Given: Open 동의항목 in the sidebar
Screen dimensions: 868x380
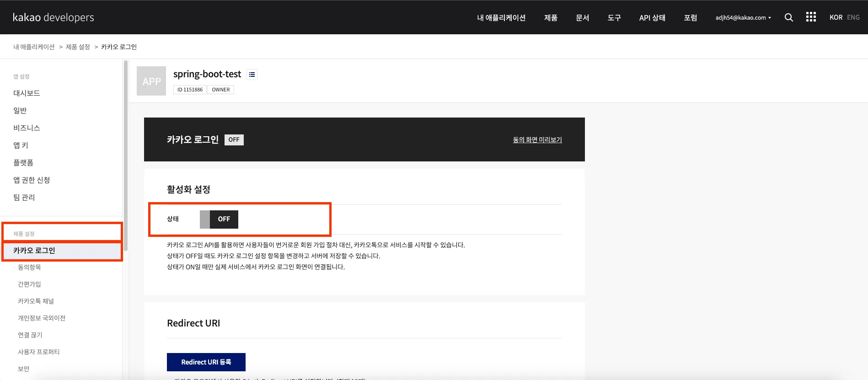Looking at the screenshot, I should 29,267.
